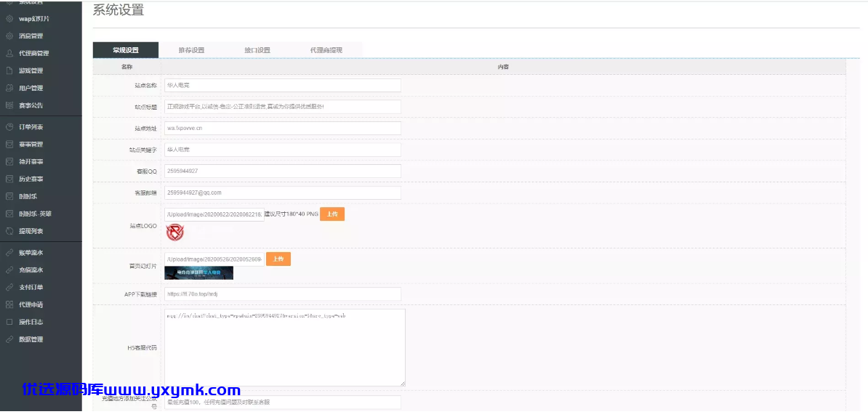Select the 游戏管理 document icon
Screen dimensions: 868x417
click(9, 70)
